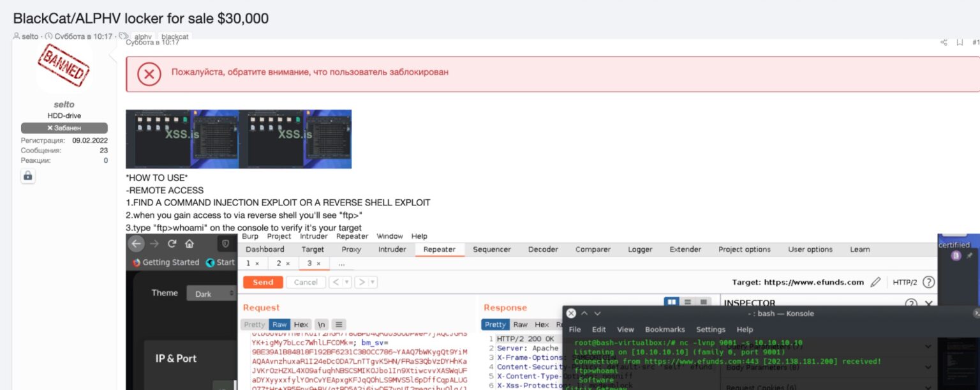
Task: Click the alphv tag link
Action: point(143,37)
